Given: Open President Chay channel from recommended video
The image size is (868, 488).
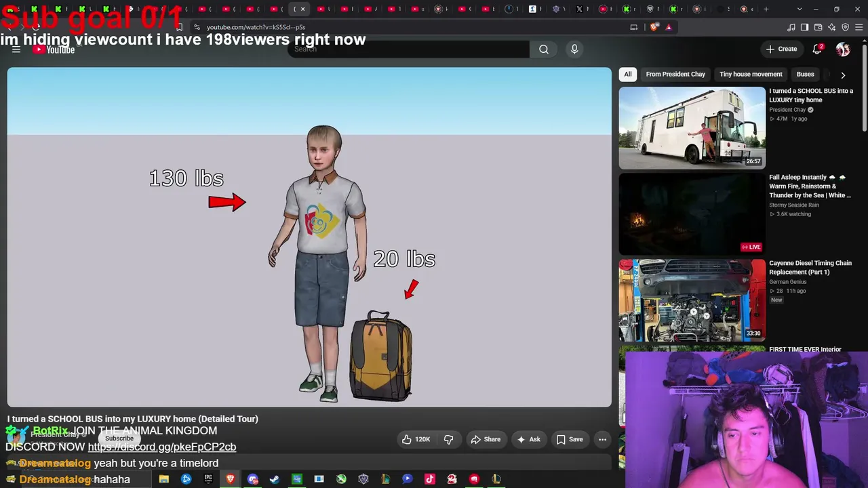Looking at the screenshot, I should [x=787, y=110].
